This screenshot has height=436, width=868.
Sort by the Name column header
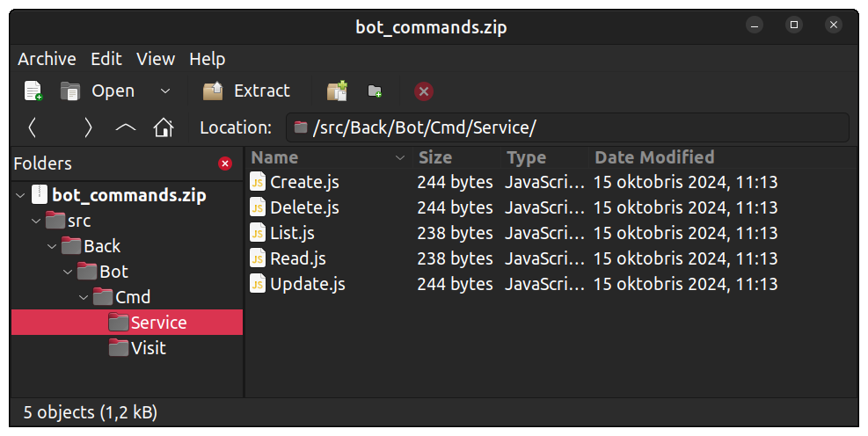tap(329, 157)
